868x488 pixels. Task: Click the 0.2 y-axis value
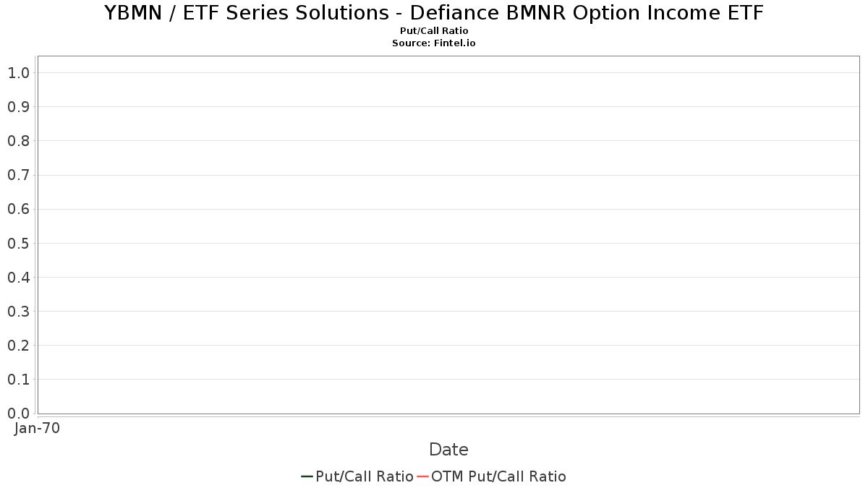(18, 346)
